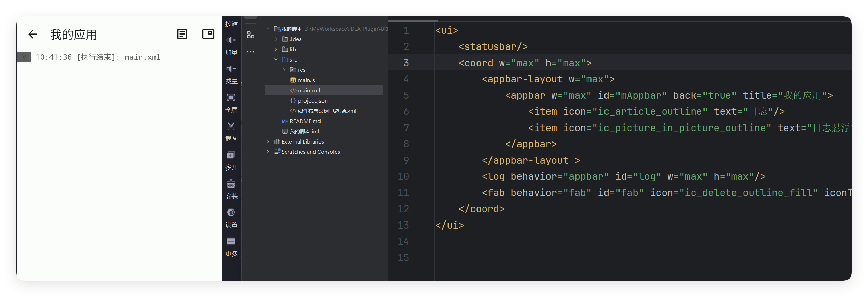This screenshot has height=297, width=868.
Task: Toggle fullscreen (全屏) in emulator sidebar
Action: coord(231,98)
